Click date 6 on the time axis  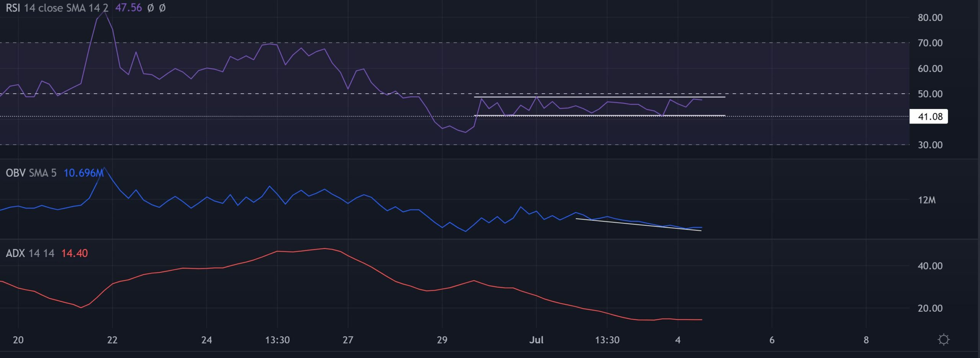(x=772, y=340)
